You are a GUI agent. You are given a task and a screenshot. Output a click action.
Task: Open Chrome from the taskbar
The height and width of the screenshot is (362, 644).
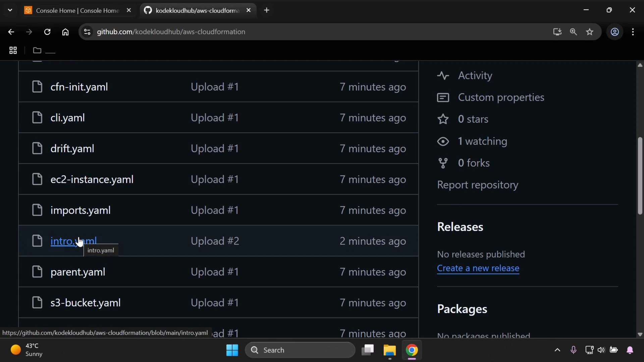(412, 351)
